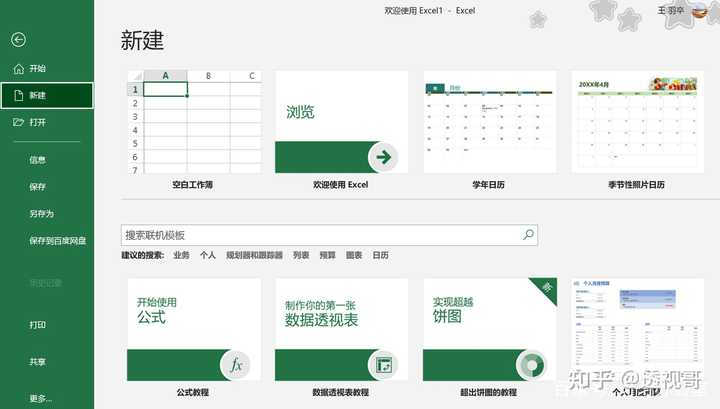Click suggested search 图表
Viewport: 720px width, 409px height.
click(x=354, y=255)
